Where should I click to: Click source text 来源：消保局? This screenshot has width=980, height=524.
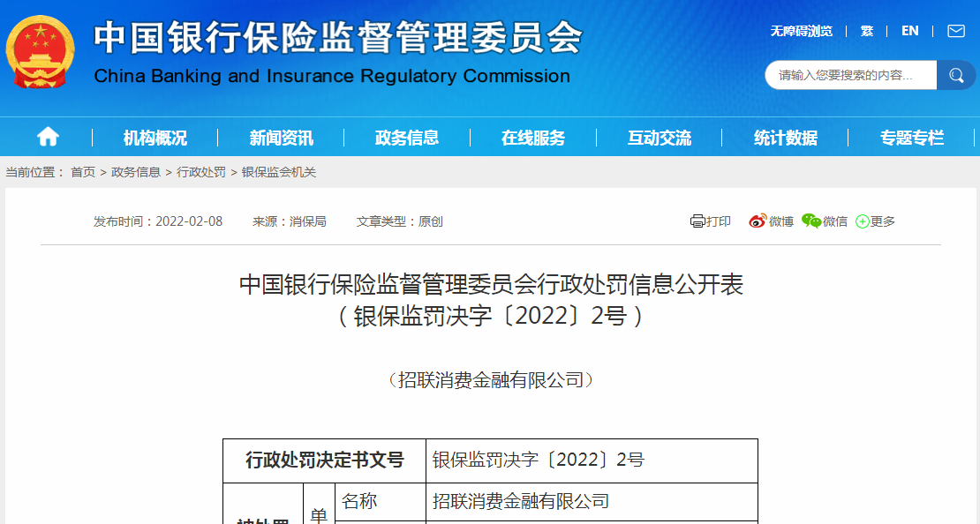(x=290, y=221)
